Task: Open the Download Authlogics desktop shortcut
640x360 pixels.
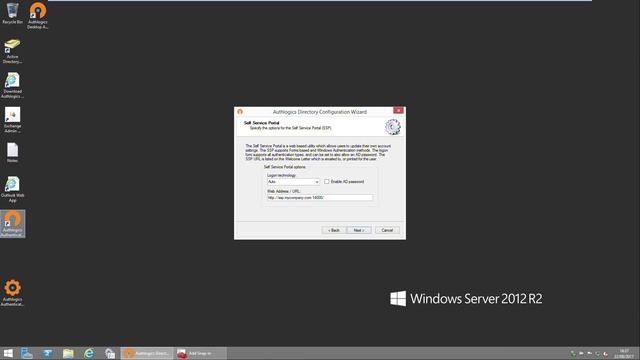Action: tap(12, 85)
